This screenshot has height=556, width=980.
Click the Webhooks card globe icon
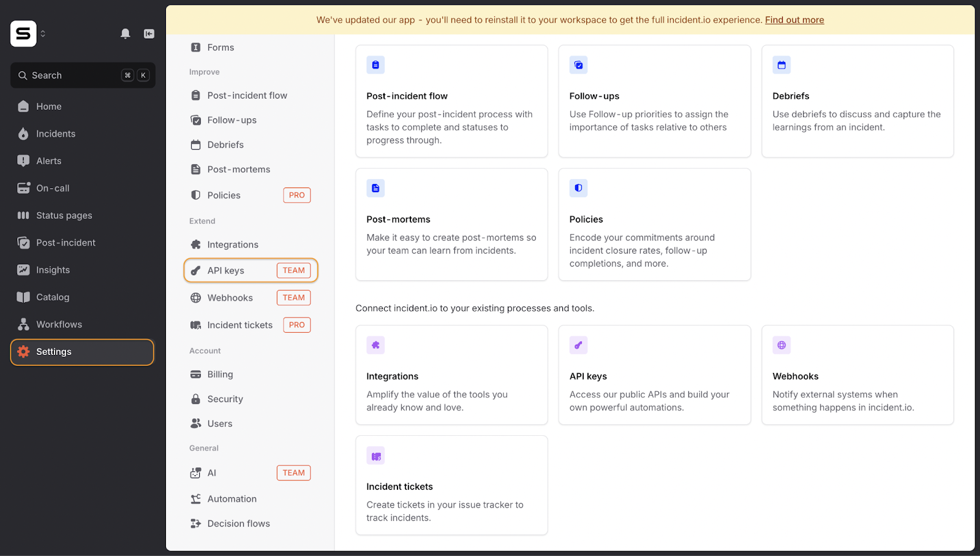coord(782,345)
